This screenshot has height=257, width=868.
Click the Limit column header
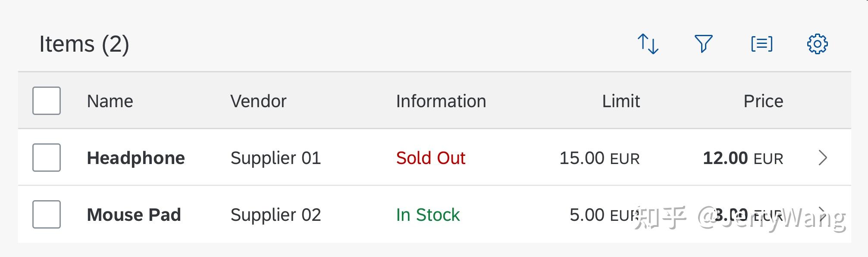[x=621, y=101]
